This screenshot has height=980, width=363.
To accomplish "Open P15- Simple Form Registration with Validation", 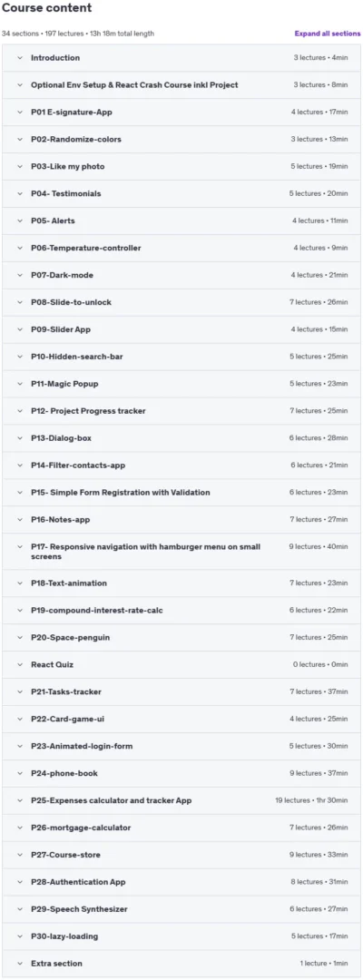I will 181,493.
